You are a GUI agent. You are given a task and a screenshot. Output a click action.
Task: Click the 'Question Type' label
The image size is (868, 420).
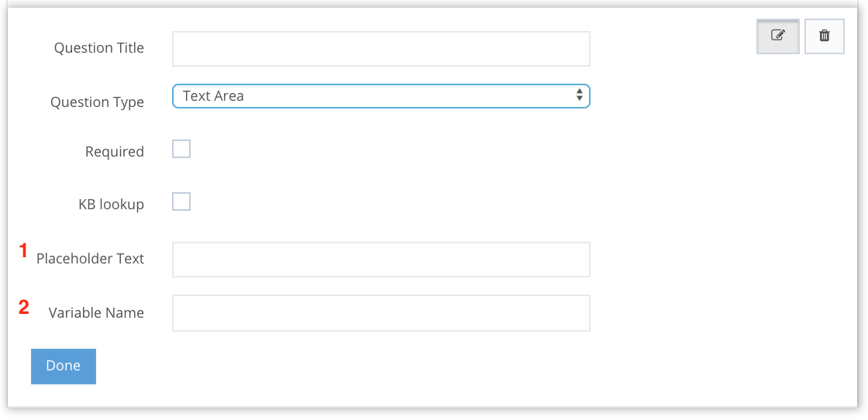click(x=97, y=102)
